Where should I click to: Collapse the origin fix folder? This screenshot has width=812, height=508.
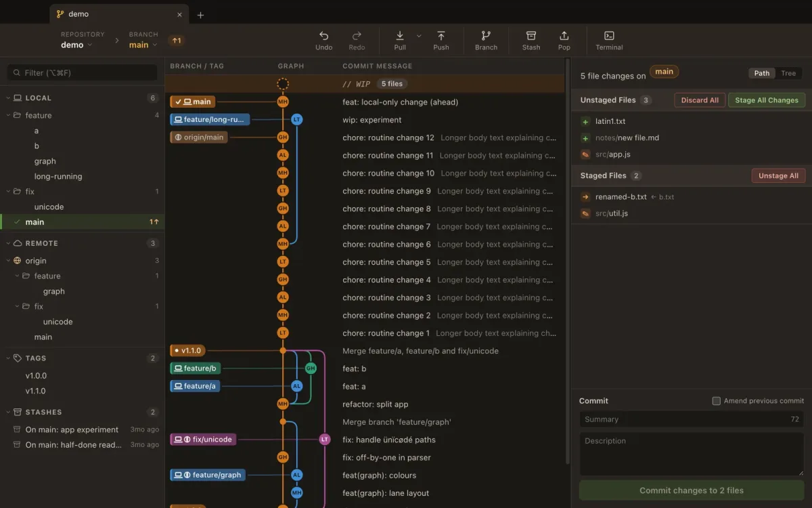pos(17,307)
